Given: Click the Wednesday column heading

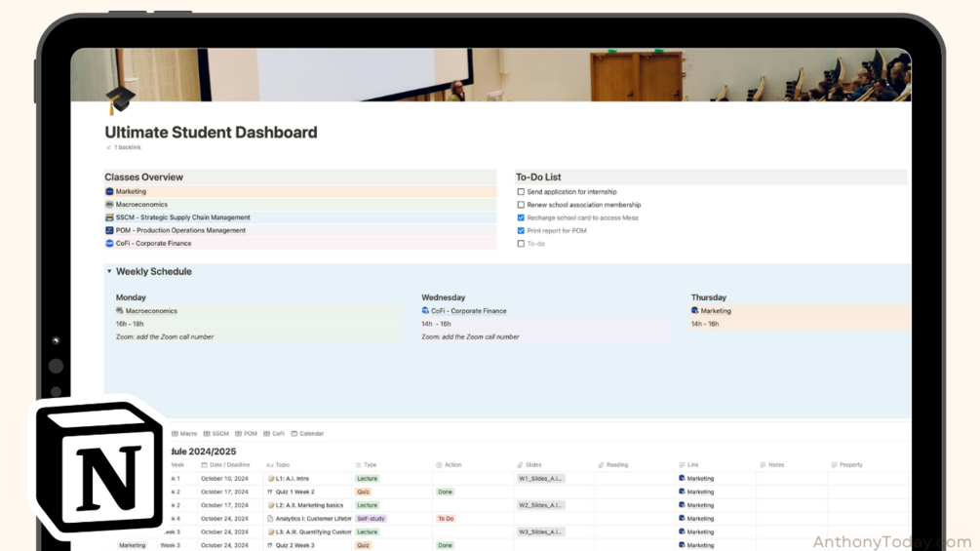Looking at the screenshot, I should point(443,297).
